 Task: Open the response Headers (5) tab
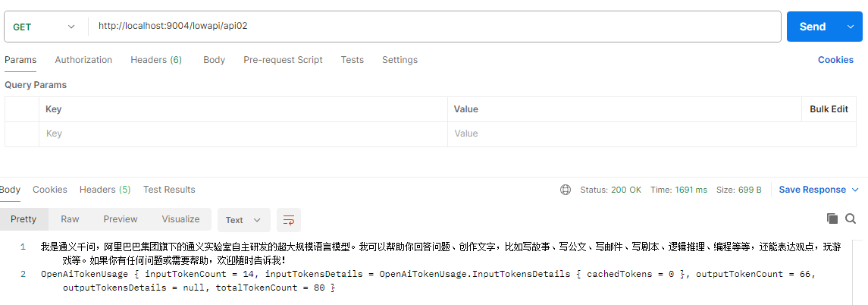click(x=105, y=190)
